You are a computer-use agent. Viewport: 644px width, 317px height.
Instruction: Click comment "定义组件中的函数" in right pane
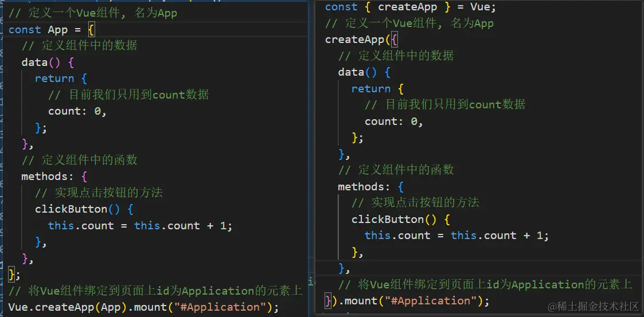pyautogui.click(x=396, y=170)
